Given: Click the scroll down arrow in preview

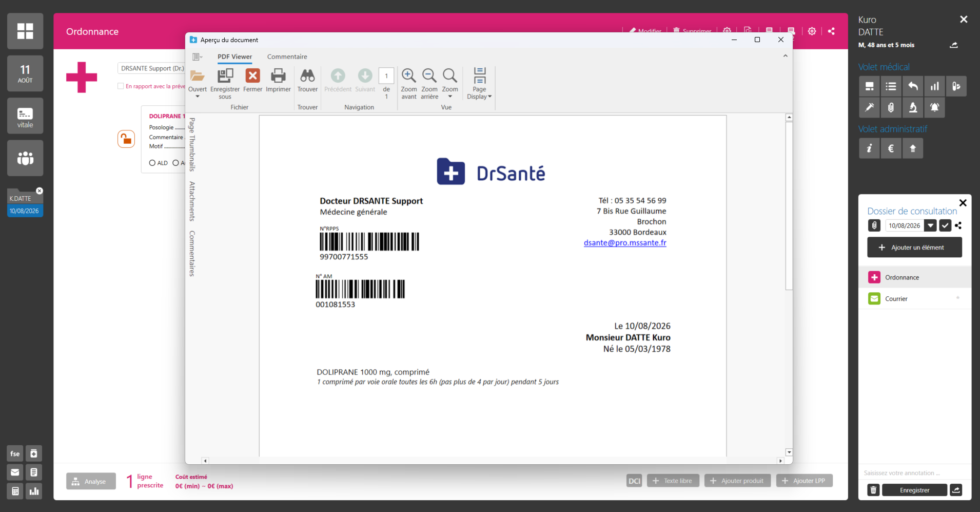Looking at the screenshot, I should (789, 452).
